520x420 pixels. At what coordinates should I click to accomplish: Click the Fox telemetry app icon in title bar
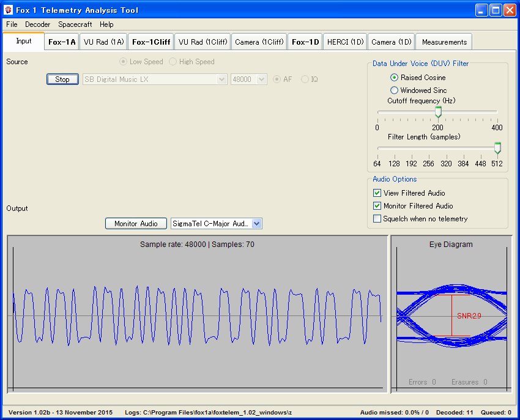(x=9, y=10)
